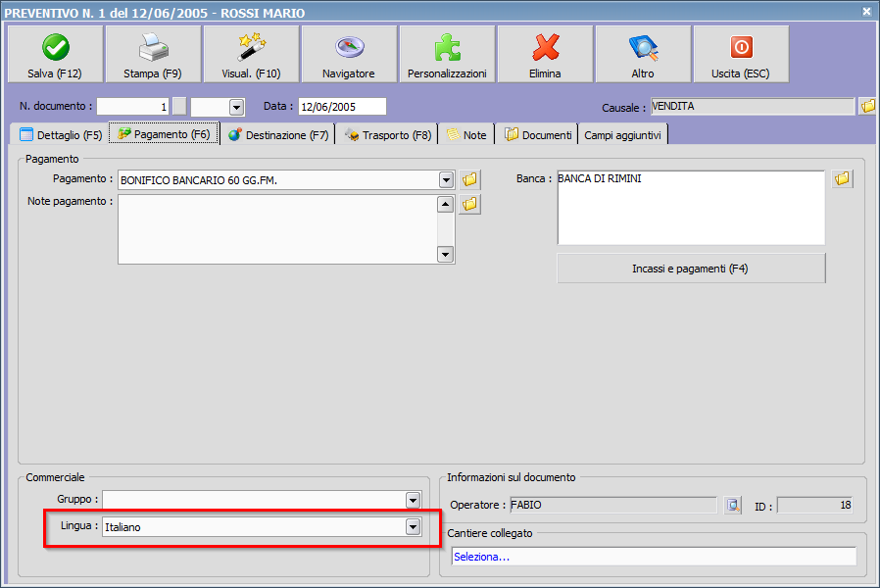The height and width of the screenshot is (588, 880).
Task: Open folder icon beside Pagamento dropdown
Action: pyautogui.click(x=469, y=179)
